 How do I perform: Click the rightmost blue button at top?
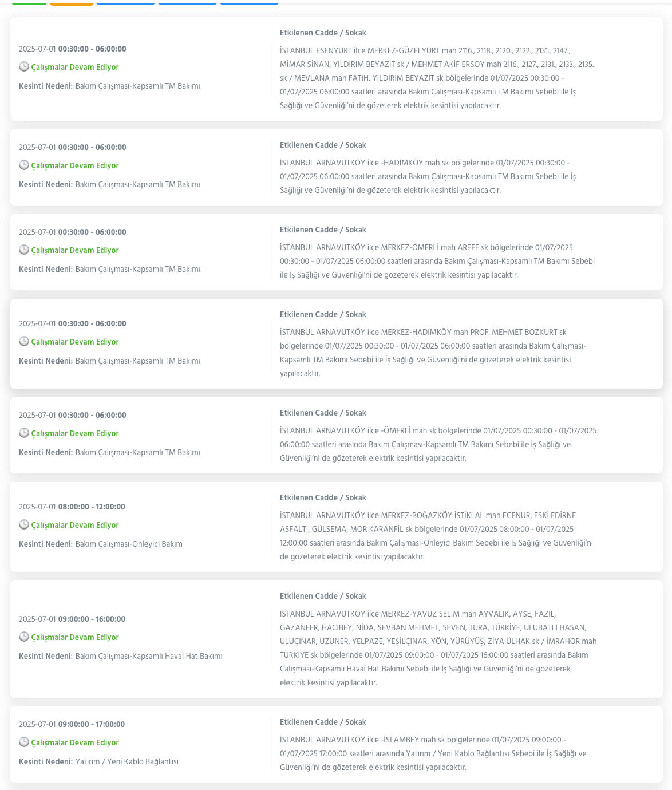pyautogui.click(x=249, y=2)
